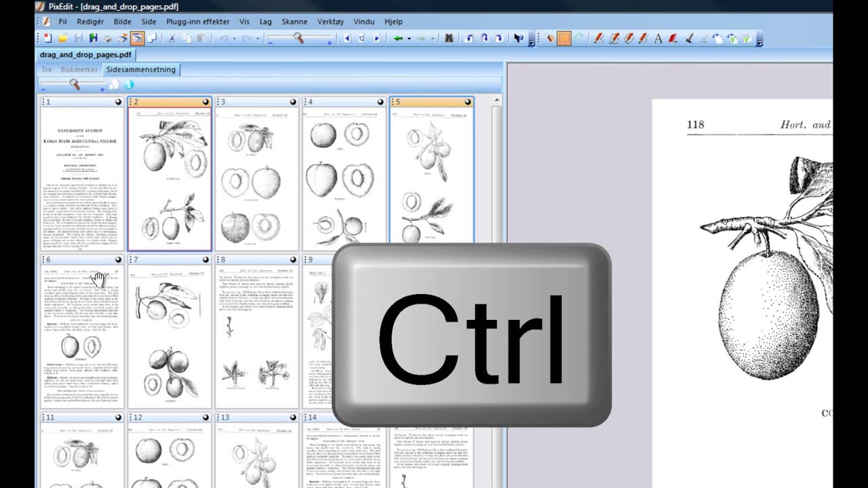The image size is (868, 488).
Task: Click the plus button of thumbnail zoom
Action: (x=103, y=88)
